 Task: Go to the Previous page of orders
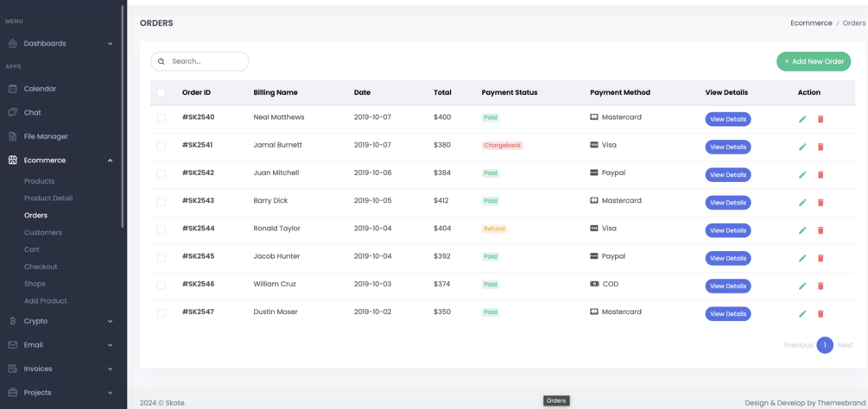[x=798, y=345]
